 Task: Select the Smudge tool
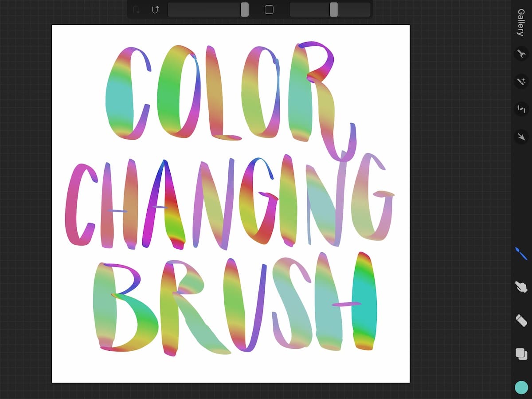521,287
